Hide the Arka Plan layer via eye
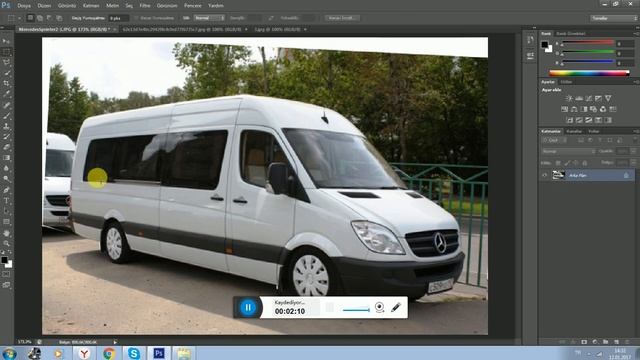The height and width of the screenshot is (360, 640). [x=544, y=176]
